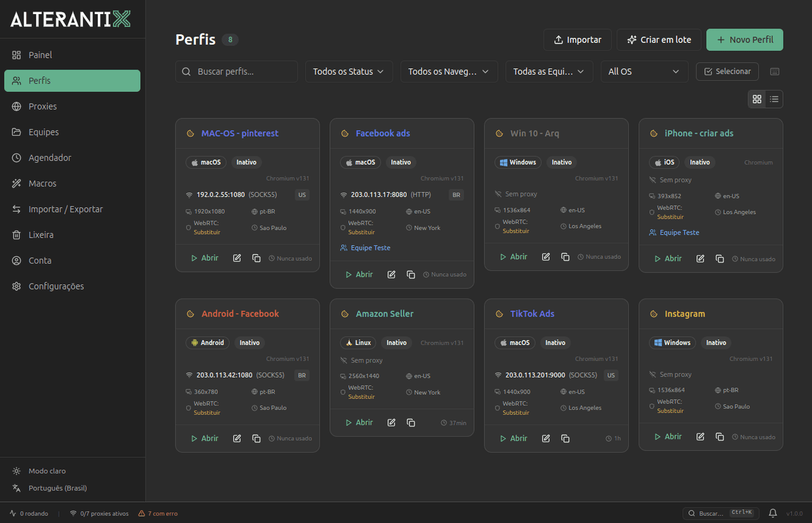This screenshot has width=812, height=523.
Task: Edit the Instagram profile
Action: click(x=700, y=436)
